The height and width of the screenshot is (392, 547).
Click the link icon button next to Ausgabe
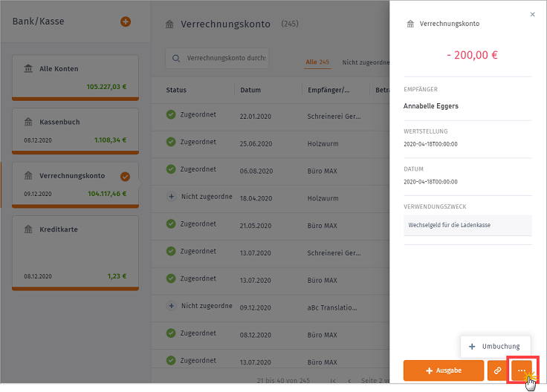coord(497,370)
